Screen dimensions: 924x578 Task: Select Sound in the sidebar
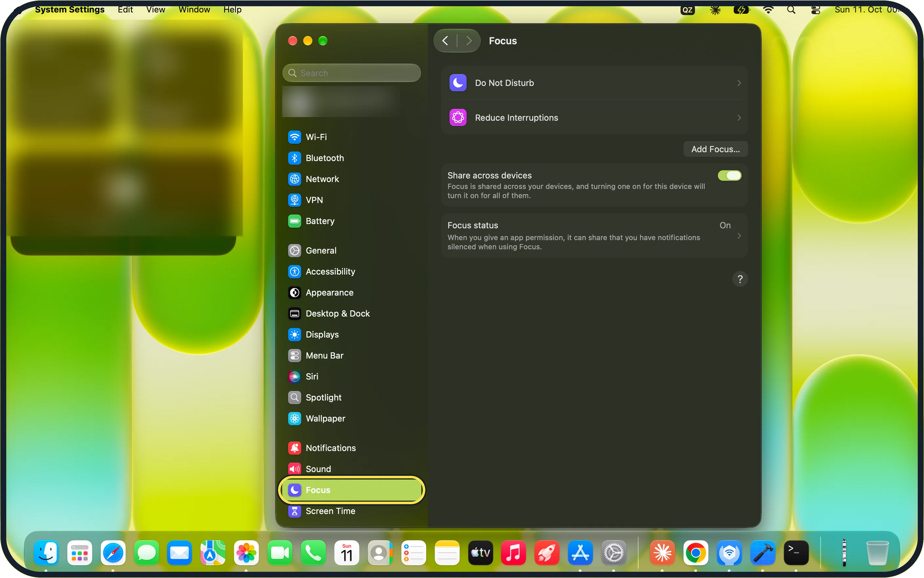(351, 469)
